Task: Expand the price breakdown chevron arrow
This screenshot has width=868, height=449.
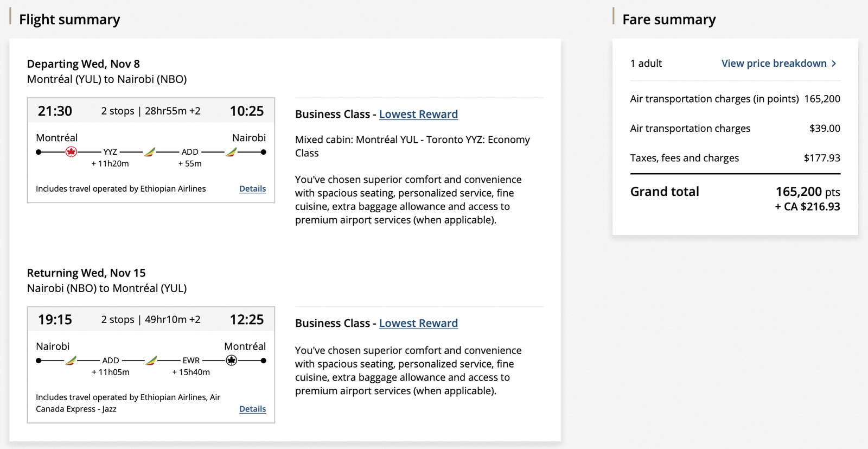Action: point(834,63)
